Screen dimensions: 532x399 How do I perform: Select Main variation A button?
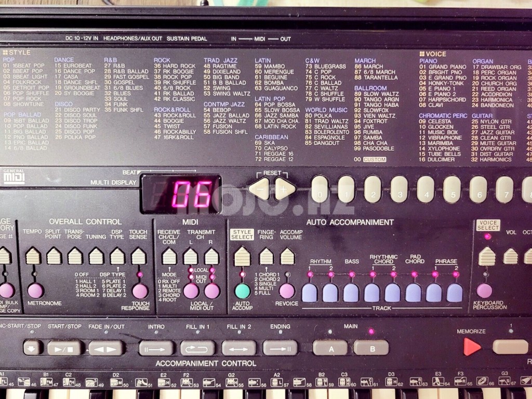330,348
